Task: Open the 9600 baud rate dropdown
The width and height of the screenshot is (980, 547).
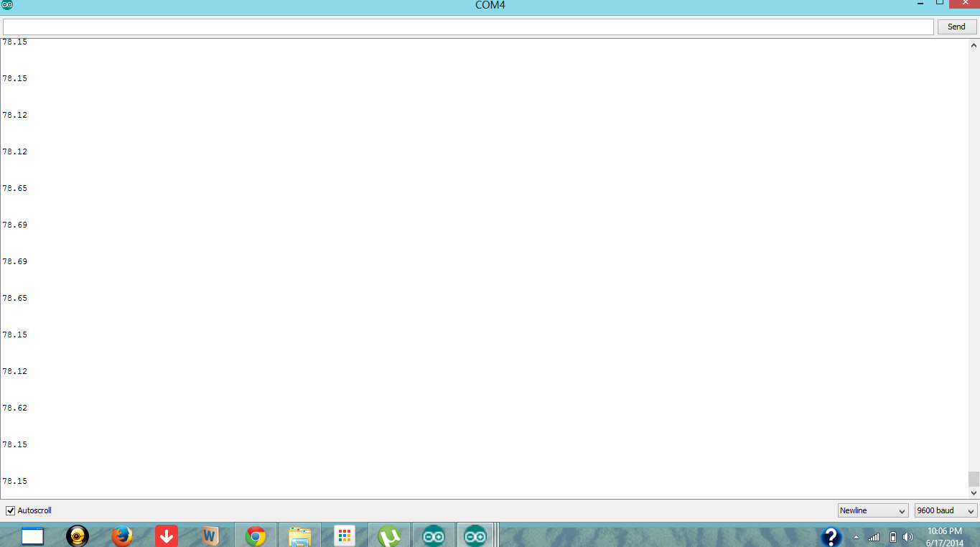Action: click(946, 510)
